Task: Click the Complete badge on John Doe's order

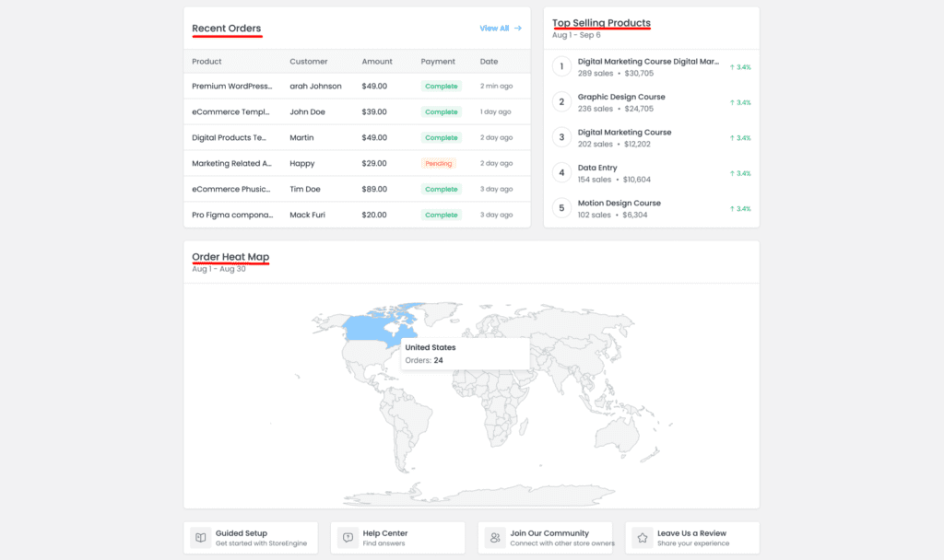Action: coord(441,111)
